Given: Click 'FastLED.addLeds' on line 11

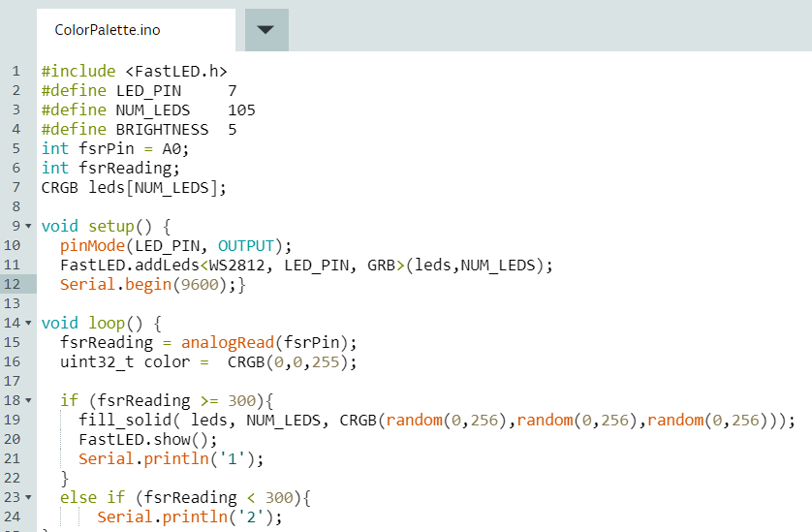Looking at the screenshot, I should pos(130,266).
